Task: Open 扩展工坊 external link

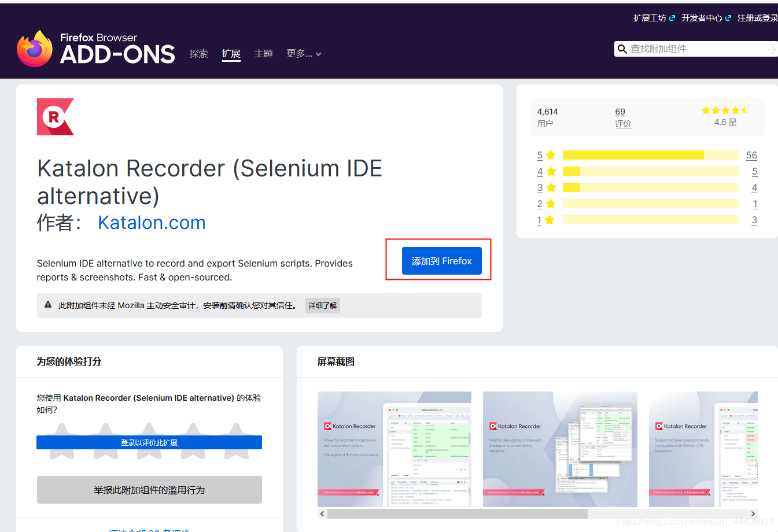Action: (x=654, y=18)
